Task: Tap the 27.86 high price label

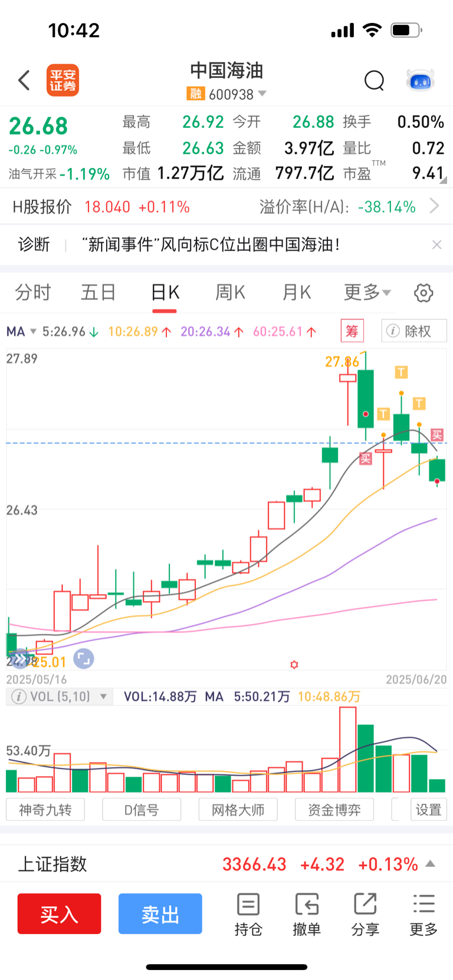Action: coord(342,361)
